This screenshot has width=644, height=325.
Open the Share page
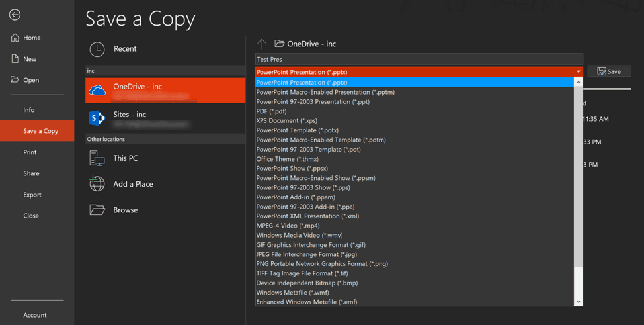point(31,173)
